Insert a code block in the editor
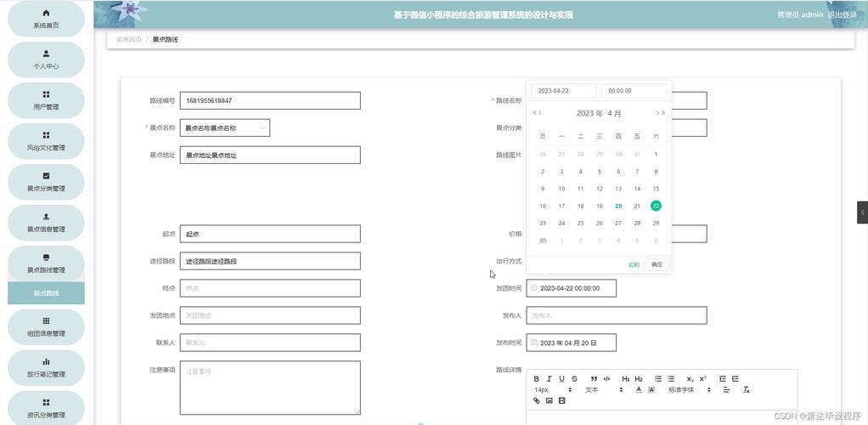The image size is (868, 425). tap(606, 379)
